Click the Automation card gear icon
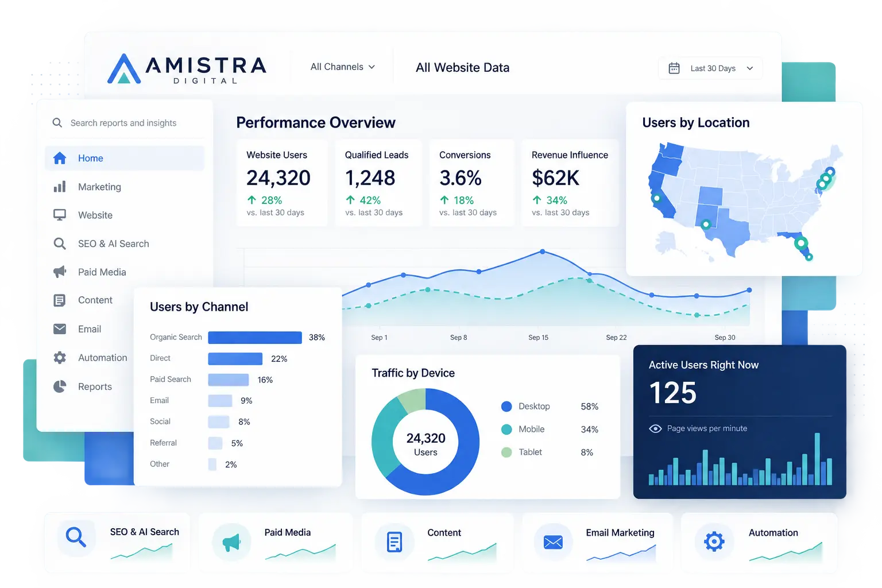Screen dimensions: 882x588 714,541
